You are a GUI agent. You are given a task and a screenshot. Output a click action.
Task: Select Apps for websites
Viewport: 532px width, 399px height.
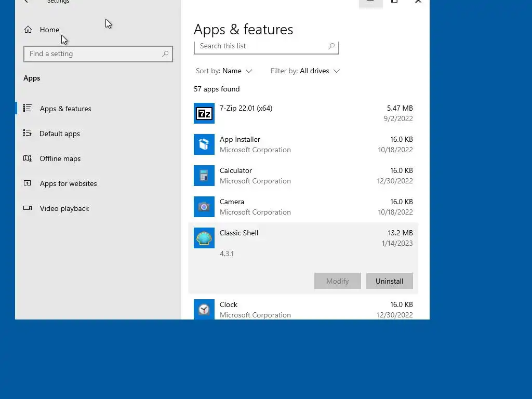coord(98,183)
